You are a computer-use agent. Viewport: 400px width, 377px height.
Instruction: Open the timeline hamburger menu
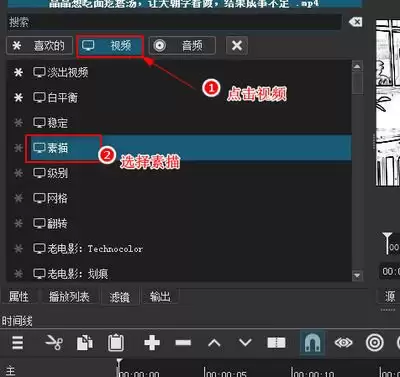17,342
